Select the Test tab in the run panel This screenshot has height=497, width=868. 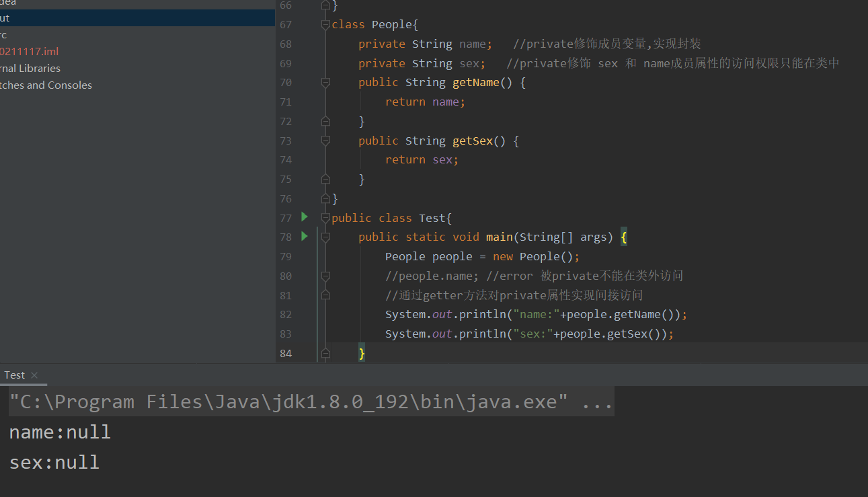click(x=14, y=375)
